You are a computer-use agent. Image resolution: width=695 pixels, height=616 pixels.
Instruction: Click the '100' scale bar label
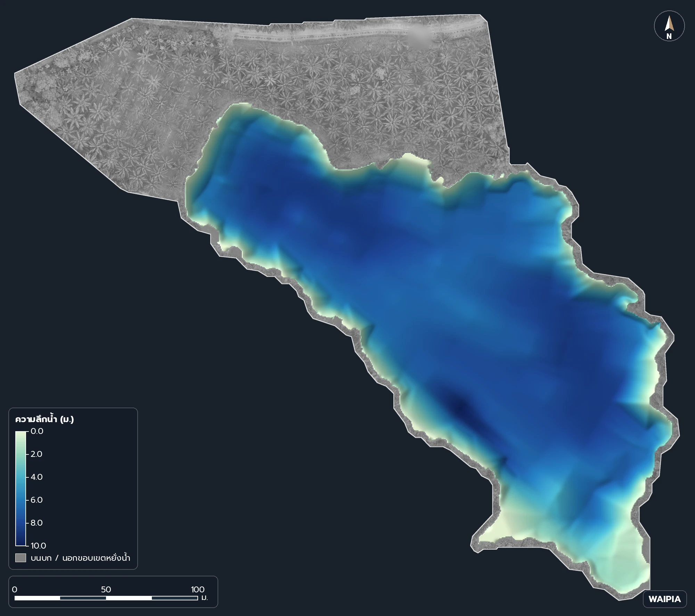coord(198,590)
